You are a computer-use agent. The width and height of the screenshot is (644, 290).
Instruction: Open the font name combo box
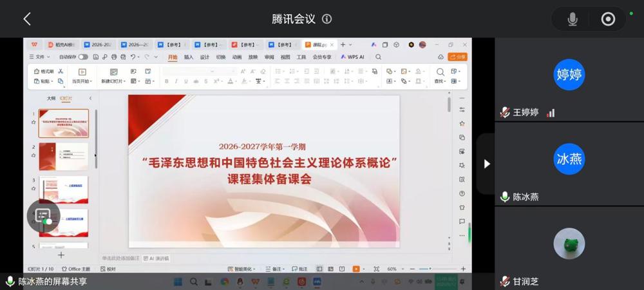click(189, 72)
